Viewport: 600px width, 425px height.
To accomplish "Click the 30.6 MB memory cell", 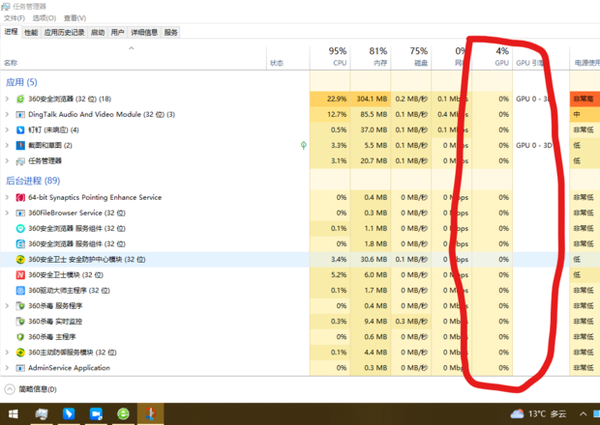I will [370, 259].
